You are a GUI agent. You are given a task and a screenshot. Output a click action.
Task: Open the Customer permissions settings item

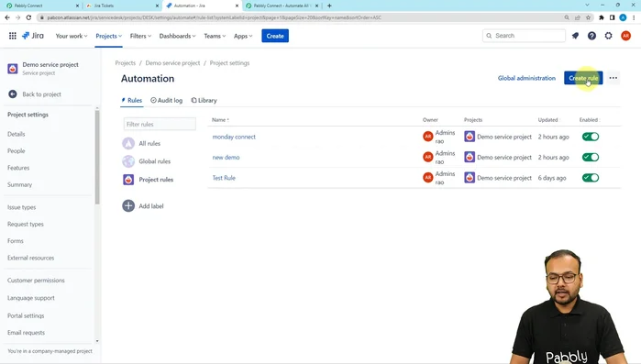36,281
